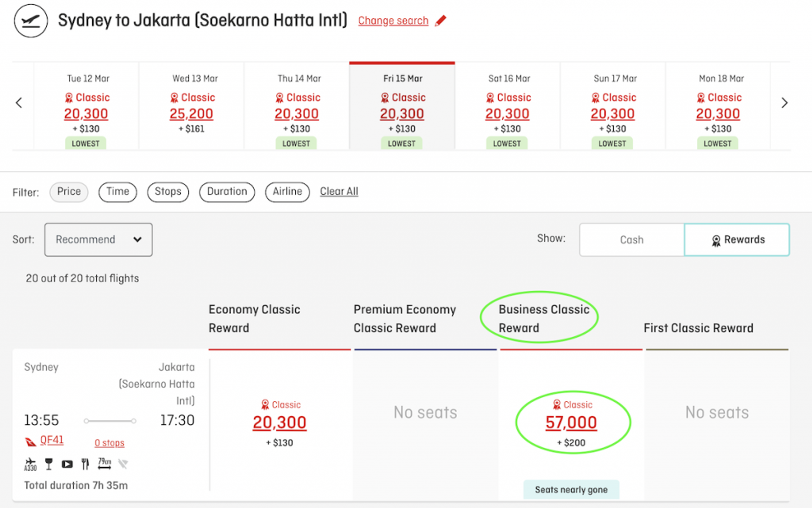Click the wine glass beverage icon
The height and width of the screenshot is (508, 812).
[x=49, y=464]
